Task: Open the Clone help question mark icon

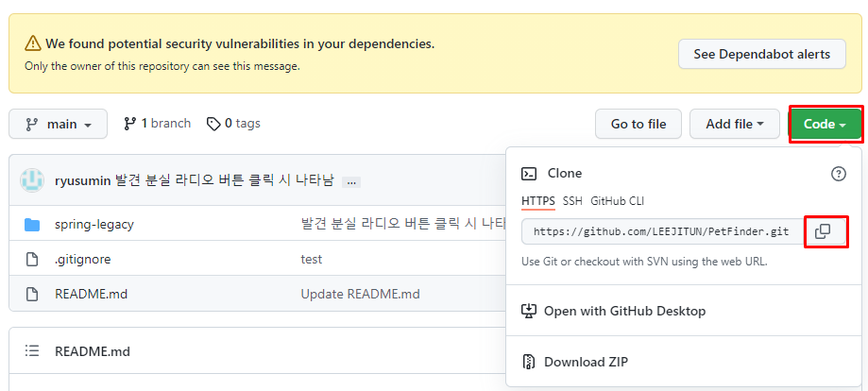Action: [839, 174]
